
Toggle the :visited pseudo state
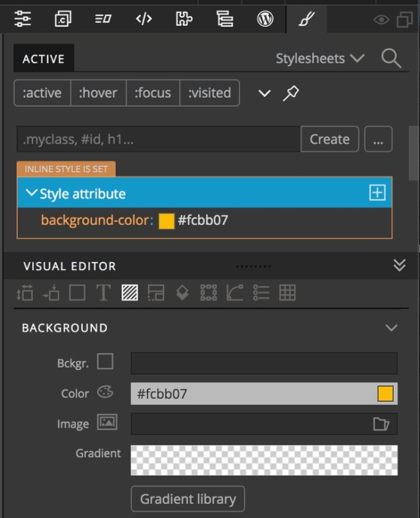[x=209, y=93]
